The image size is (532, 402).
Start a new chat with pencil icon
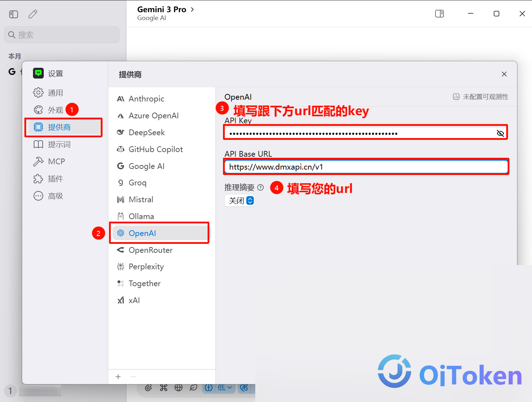[x=33, y=14]
